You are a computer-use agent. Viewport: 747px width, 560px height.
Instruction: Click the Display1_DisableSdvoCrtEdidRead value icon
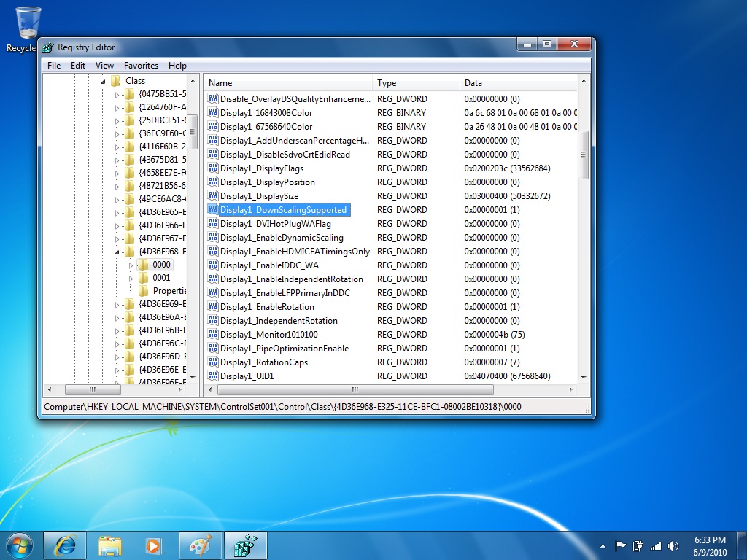coord(213,154)
